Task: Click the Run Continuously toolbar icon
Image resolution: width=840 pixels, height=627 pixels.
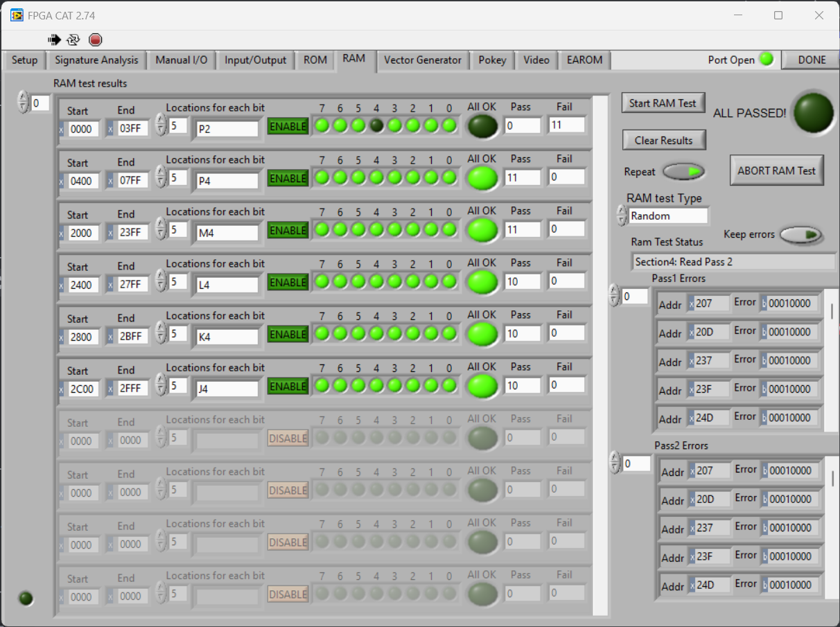Action: 73,39
